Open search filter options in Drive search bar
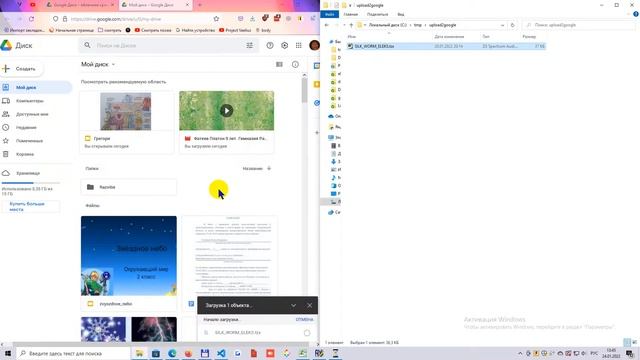Screen dimensions: 640x360 click(x=249, y=46)
